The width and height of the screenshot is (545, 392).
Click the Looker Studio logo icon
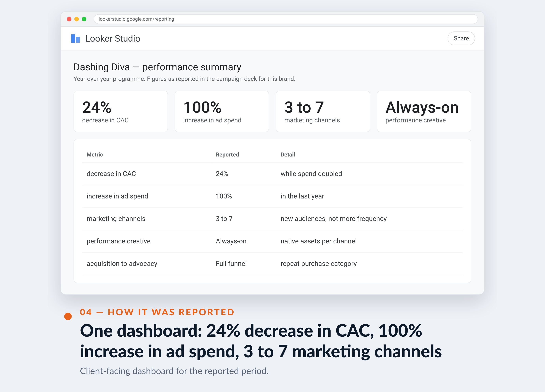tap(75, 38)
